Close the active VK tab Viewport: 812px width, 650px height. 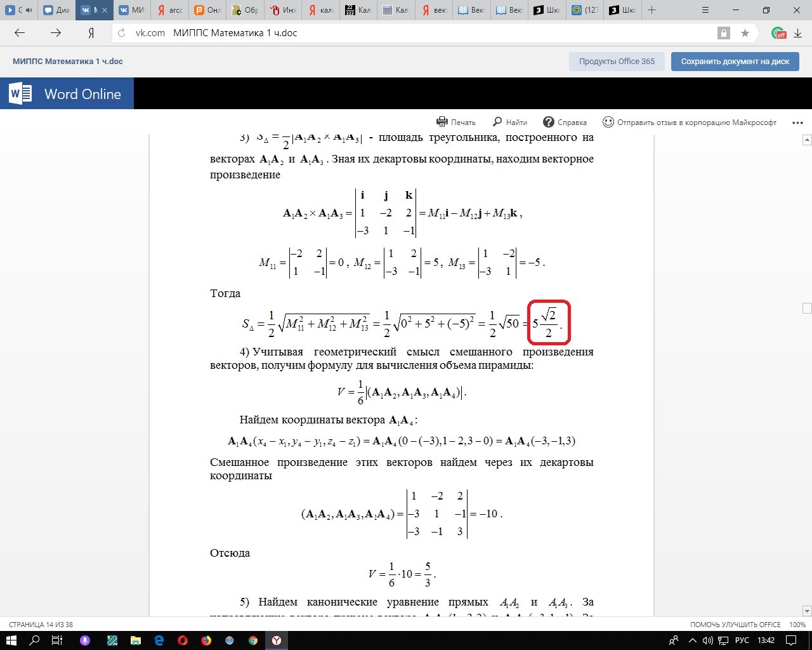106,10
